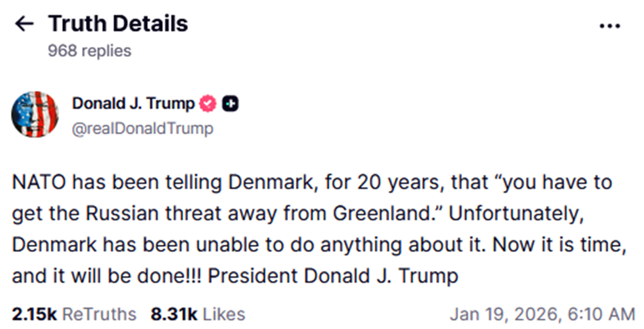The width and height of the screenshot is (644, 329).
Task: Show the 8.31k Likes list
Action: [198, 314]
